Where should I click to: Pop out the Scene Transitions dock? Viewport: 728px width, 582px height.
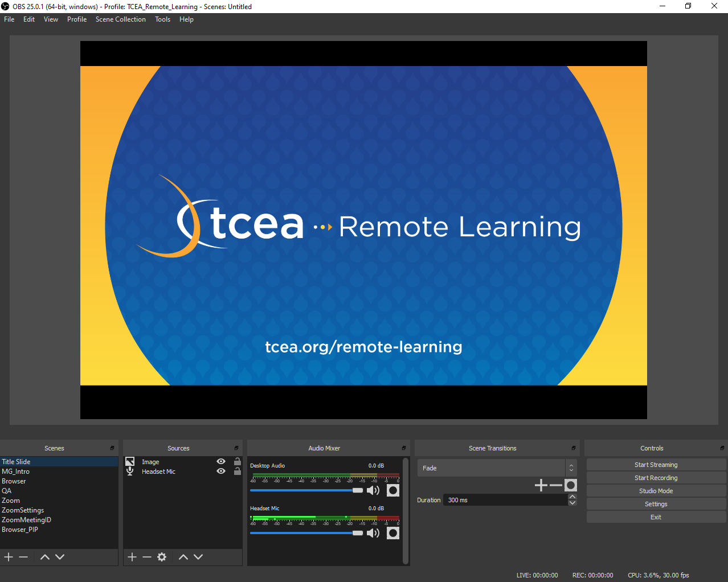pos(574,448)
